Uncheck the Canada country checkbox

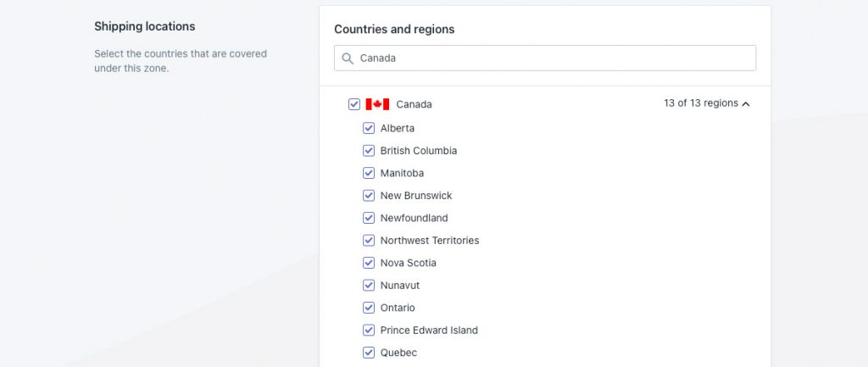[354, 104]
